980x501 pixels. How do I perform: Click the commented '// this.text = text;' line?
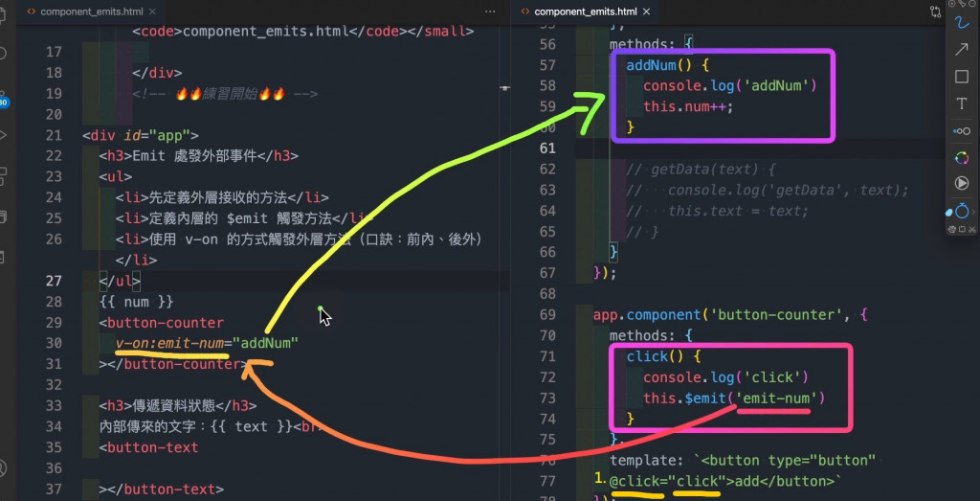click(718, 211)
